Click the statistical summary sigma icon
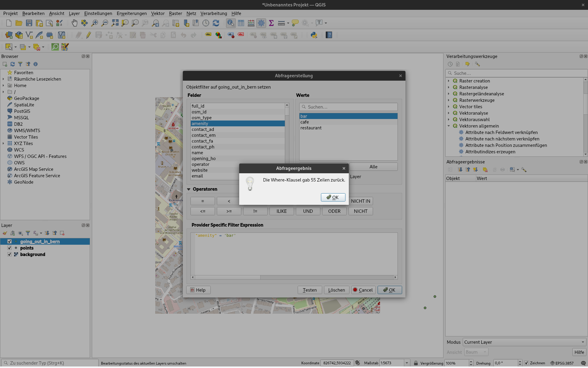The height and width of the screenshot is (368, 588). pos(271,23)
